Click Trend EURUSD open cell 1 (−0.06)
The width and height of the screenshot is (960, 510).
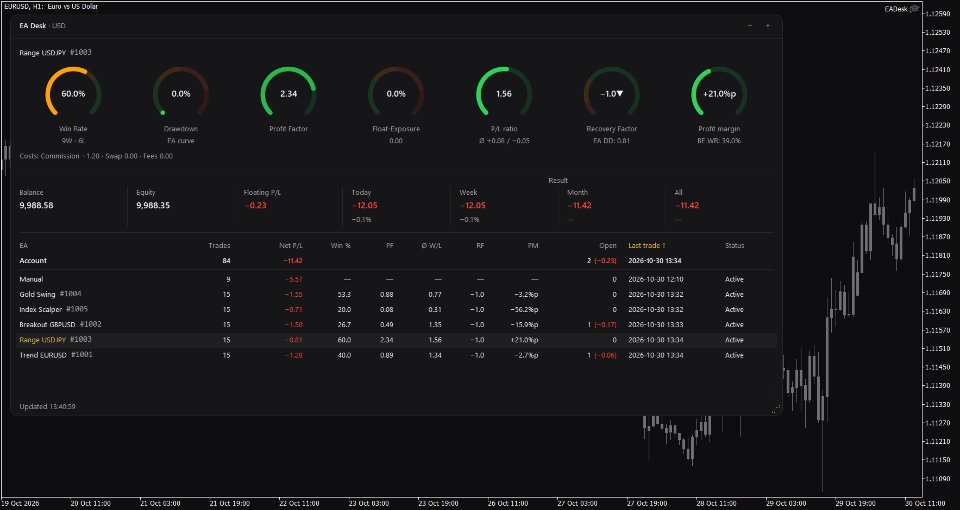pos(602,355)
